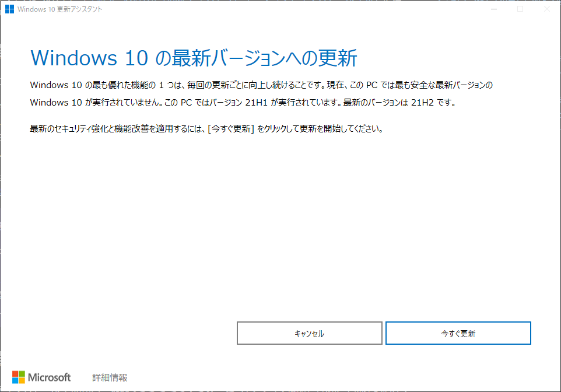561x392 pixels.
Task: Click the Windows logo in title bar
Action: click(10, 9)
